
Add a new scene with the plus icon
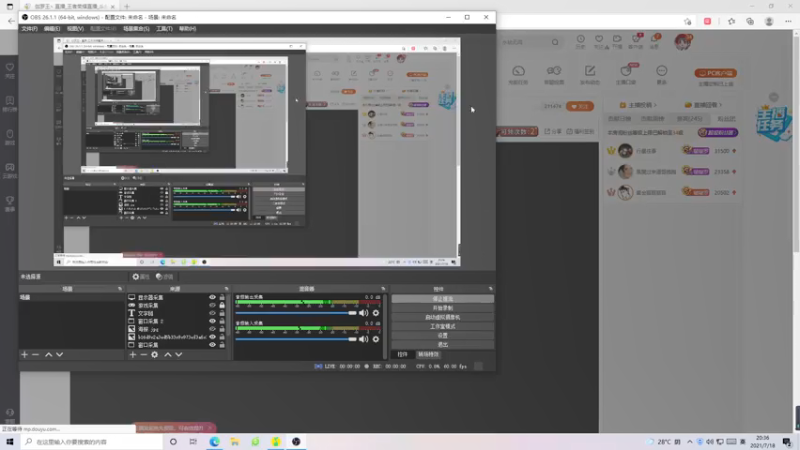[x=24, y=355]
